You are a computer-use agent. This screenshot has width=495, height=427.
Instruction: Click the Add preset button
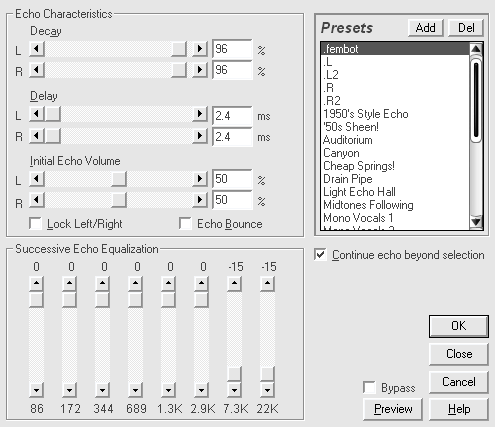pos(426,28)
